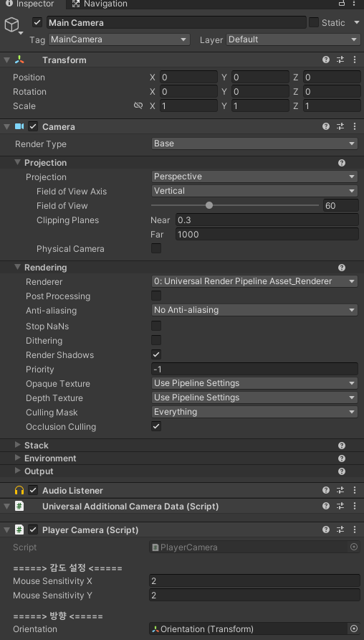Click the Rendering section help icon

coord(342,268)
